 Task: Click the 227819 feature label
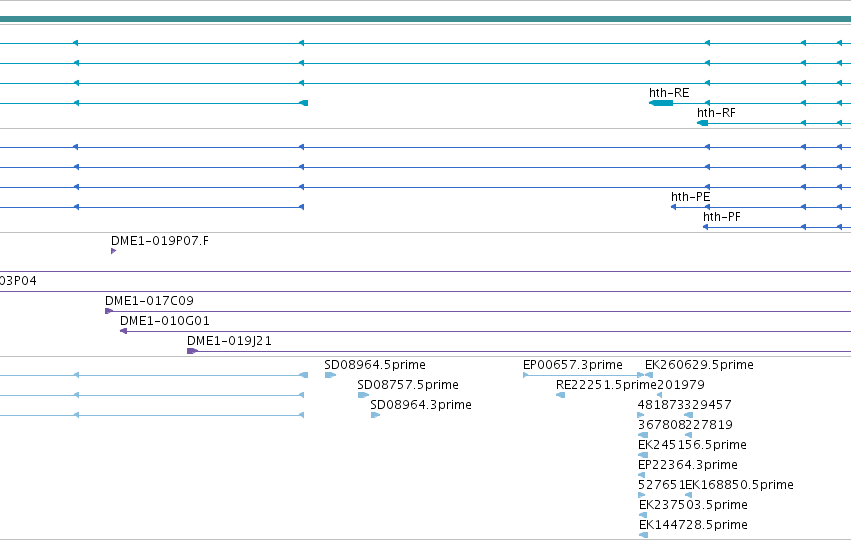tap(709, 425)
